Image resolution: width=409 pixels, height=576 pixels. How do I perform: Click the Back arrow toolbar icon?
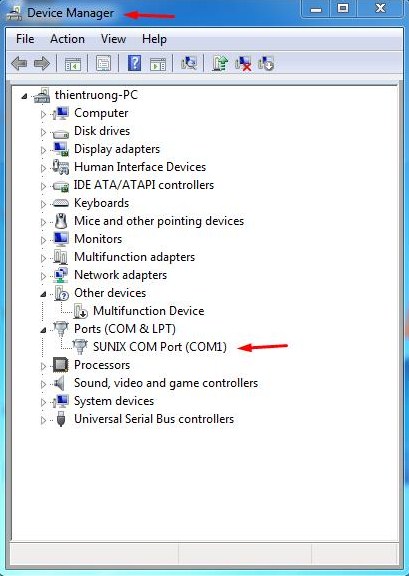pos(19,64)
